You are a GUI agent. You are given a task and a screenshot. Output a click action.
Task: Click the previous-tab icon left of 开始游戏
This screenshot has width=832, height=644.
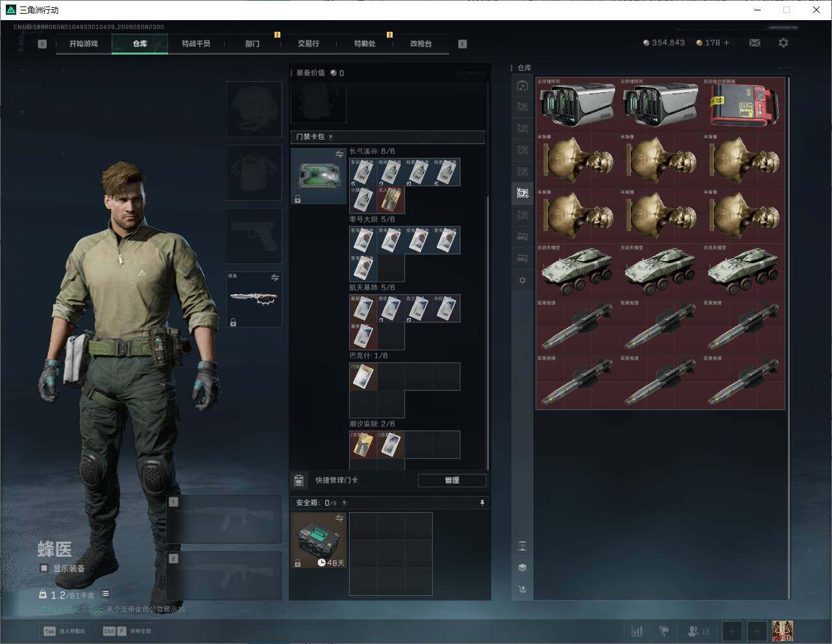point(42,44)
